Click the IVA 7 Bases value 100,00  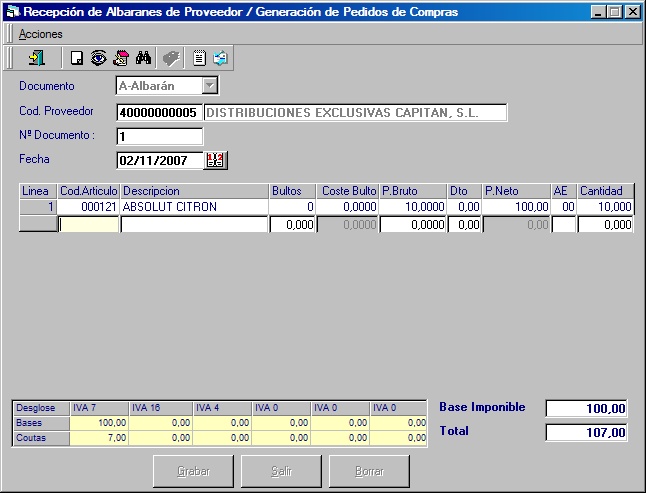point(99,423)
